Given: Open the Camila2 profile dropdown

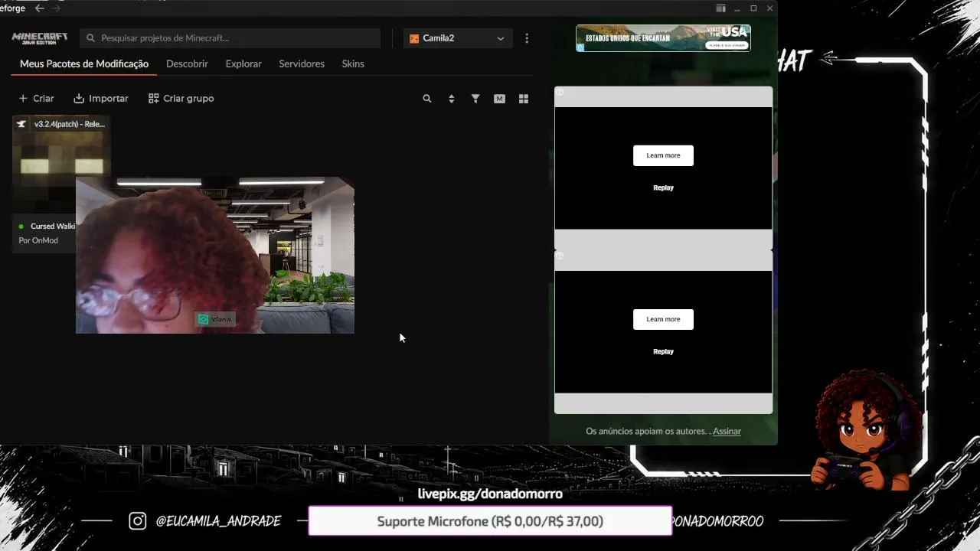Looking at the screenshot, I should coord(457,38).
